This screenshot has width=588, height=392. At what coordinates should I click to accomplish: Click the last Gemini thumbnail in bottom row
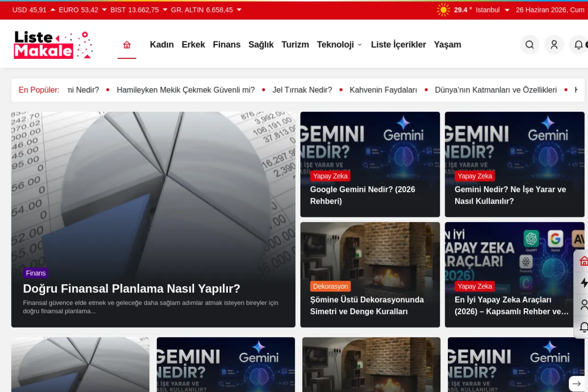point(516,364)
